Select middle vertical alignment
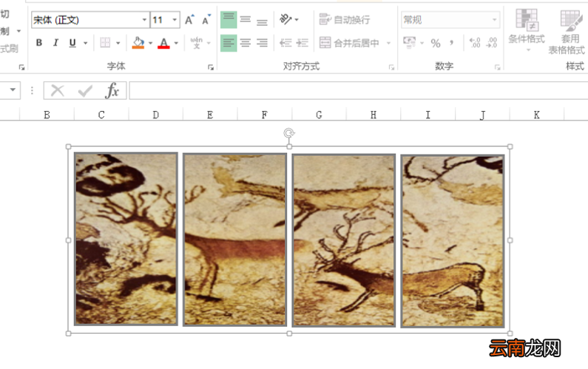 (246, 20)
